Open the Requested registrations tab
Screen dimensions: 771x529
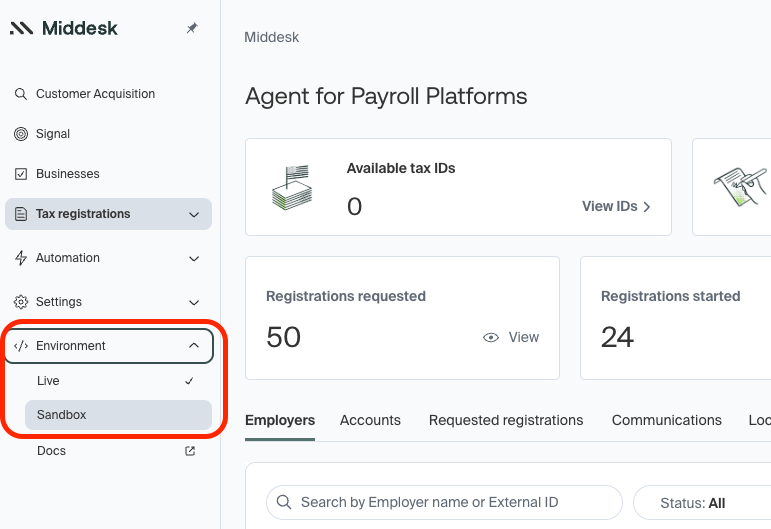506,420
